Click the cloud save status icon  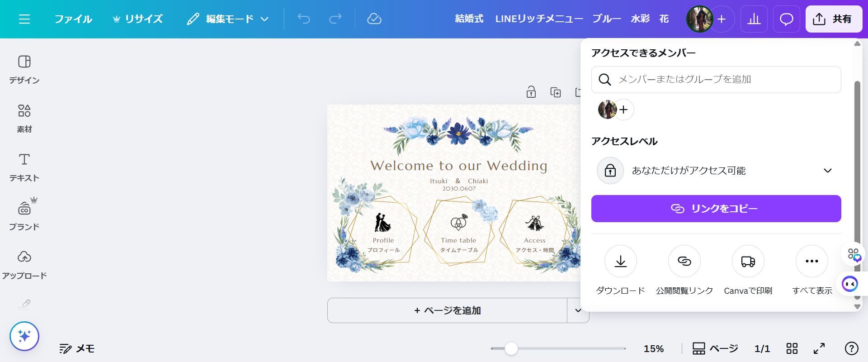click(374, 19)
